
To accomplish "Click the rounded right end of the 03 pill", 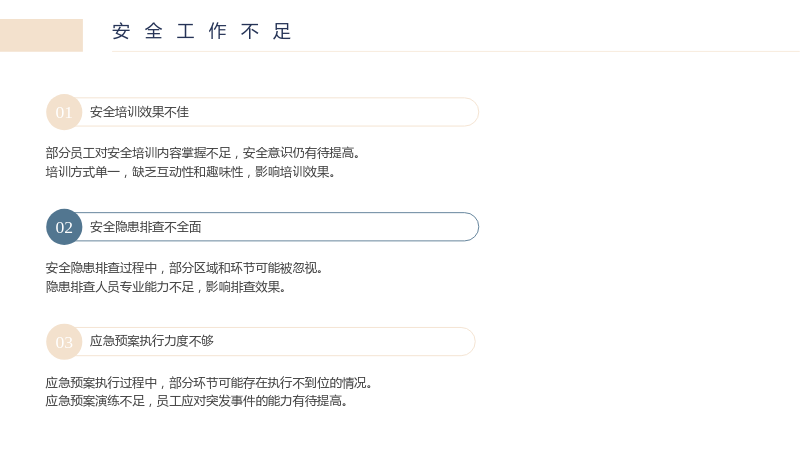I will point(467,342).
